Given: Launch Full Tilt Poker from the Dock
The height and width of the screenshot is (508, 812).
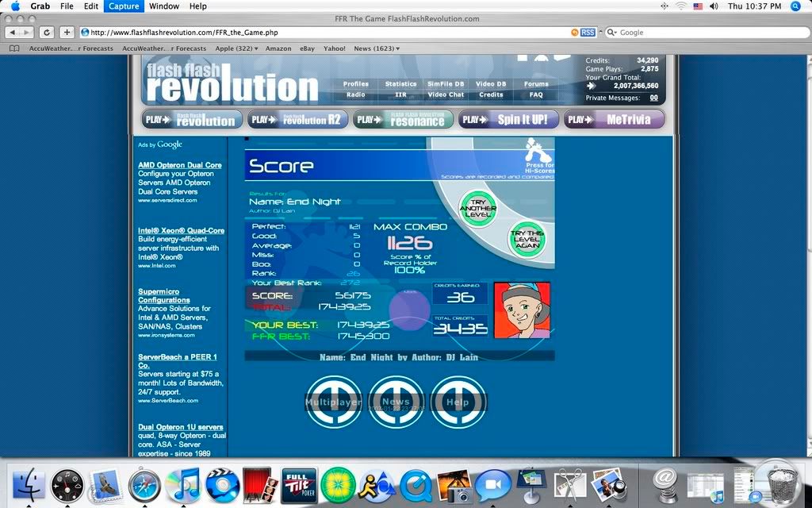Looking at the screenshot, I should (x=299, y=484).
